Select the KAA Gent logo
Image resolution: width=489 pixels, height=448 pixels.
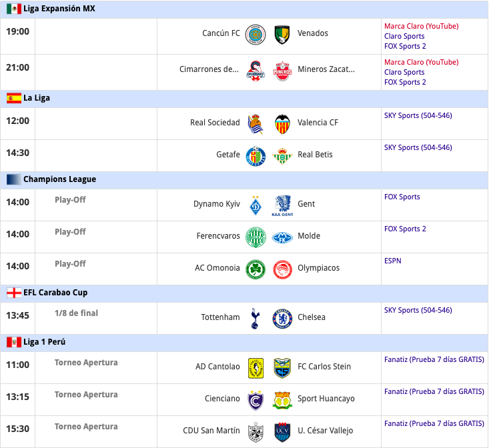(282, 205)
